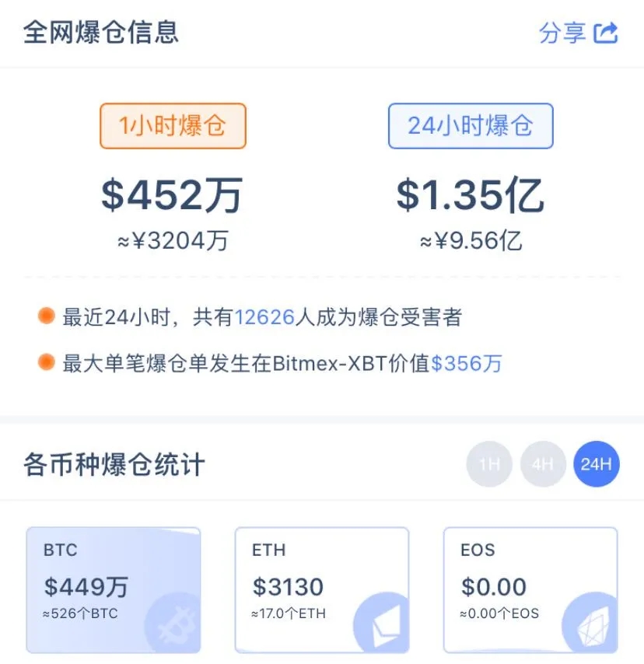Tap the EOS logo on EOS card

coord(590,624)
